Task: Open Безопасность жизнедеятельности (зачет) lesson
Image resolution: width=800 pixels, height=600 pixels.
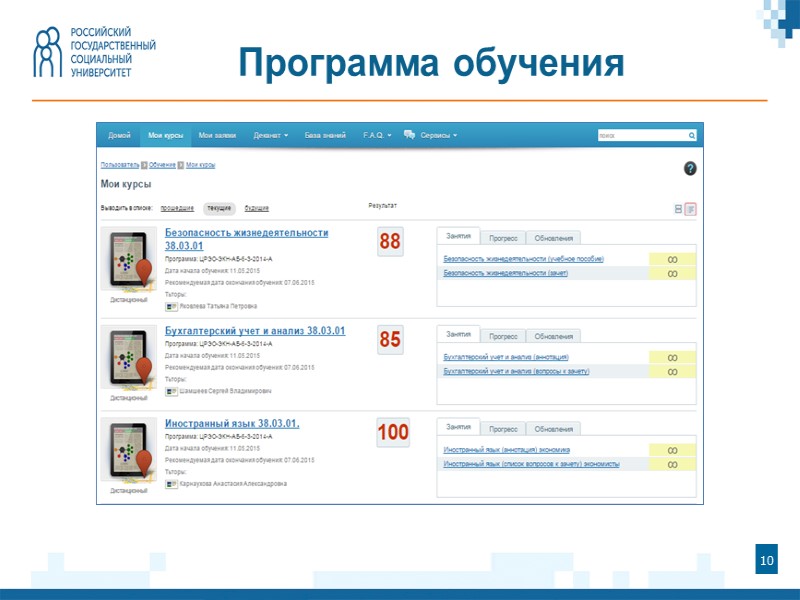Action: 506,273
